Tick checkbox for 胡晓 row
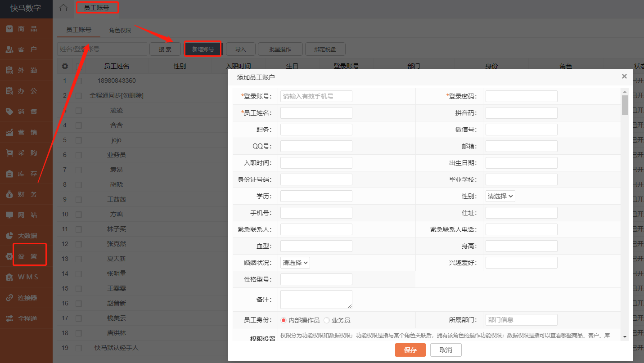 pyautogui.click(x=79, y=185)
